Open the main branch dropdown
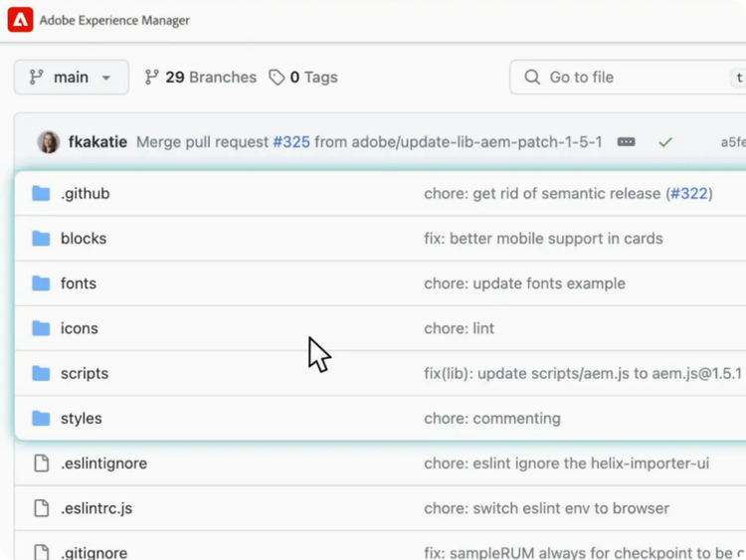 (71, 77)
